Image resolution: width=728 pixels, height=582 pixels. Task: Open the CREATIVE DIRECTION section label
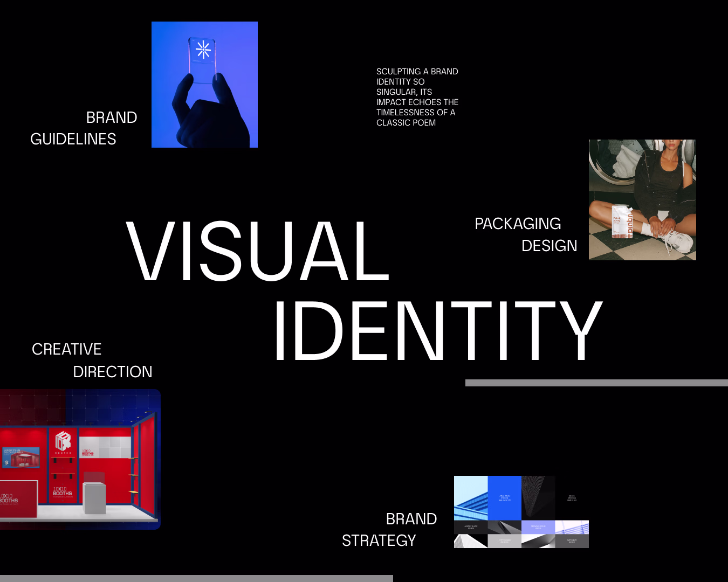92,360
